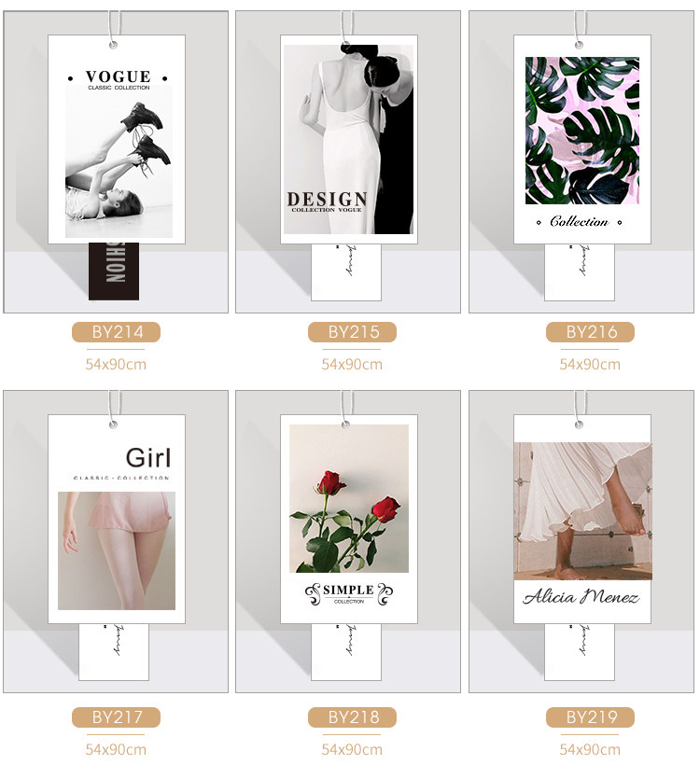Open the Girl classic collection poster
The width and height of the screenshot is (700, 765).
tap(117, 519)
